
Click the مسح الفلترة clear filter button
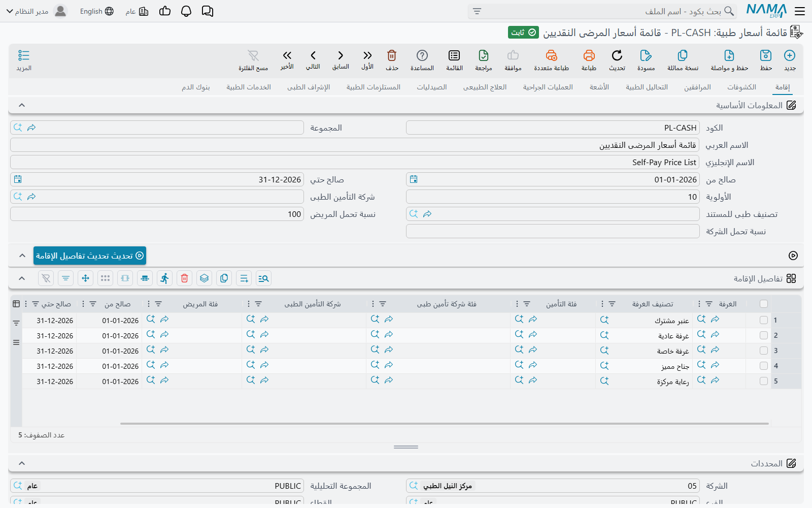pos(253,60)
